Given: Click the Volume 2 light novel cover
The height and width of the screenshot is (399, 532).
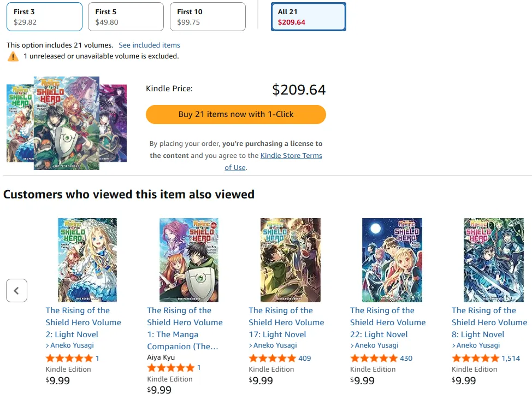Looking at the screenshot, I should 87,260.
